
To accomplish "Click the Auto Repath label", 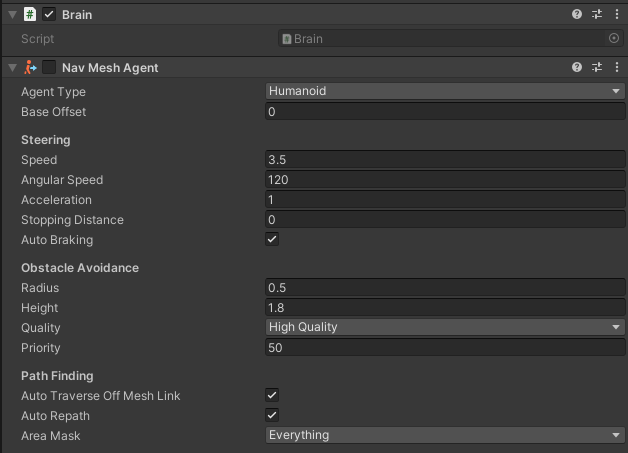I will pyautogui.click(x=55, y=416).
